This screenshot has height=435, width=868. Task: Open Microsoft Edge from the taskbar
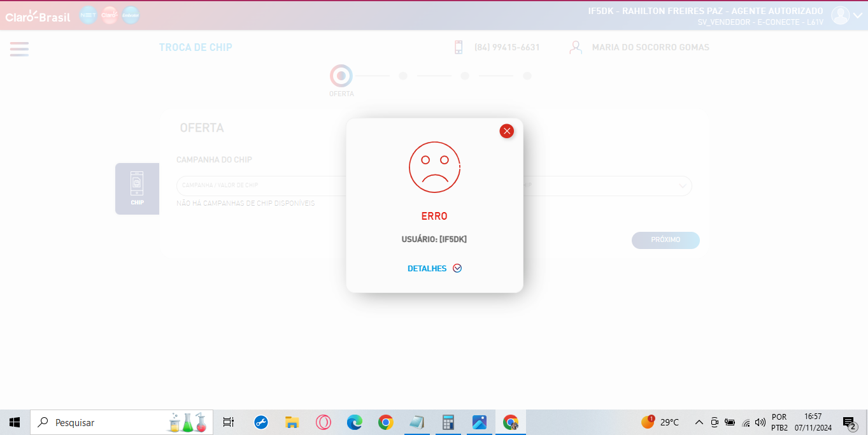tap(354, 422)
